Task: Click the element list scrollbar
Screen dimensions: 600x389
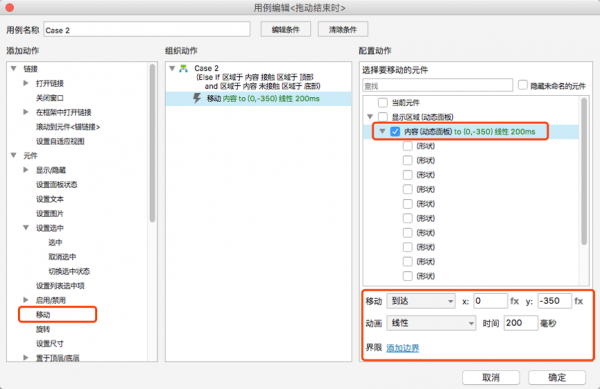Action: click(x=584, y=171)
